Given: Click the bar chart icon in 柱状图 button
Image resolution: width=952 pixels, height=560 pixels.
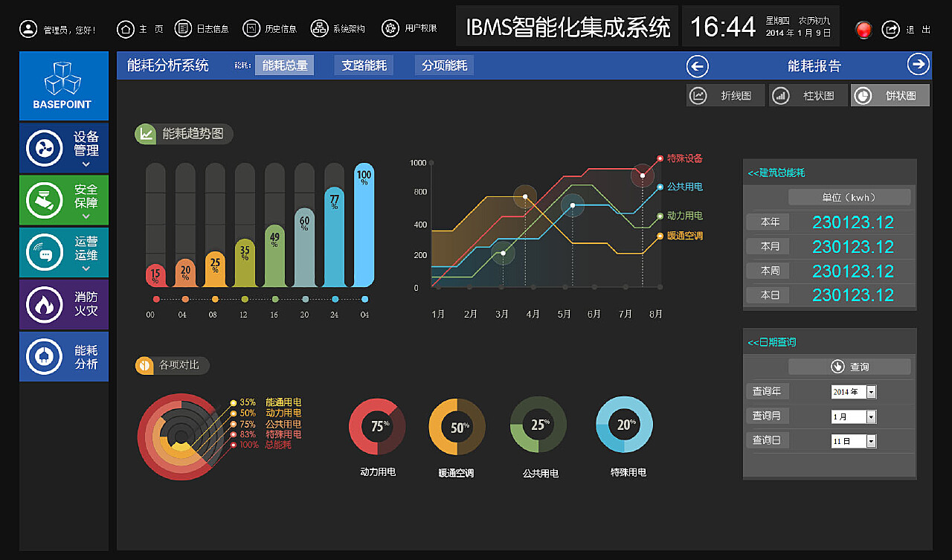Looking at the screenshot, I should pos(780,96).
